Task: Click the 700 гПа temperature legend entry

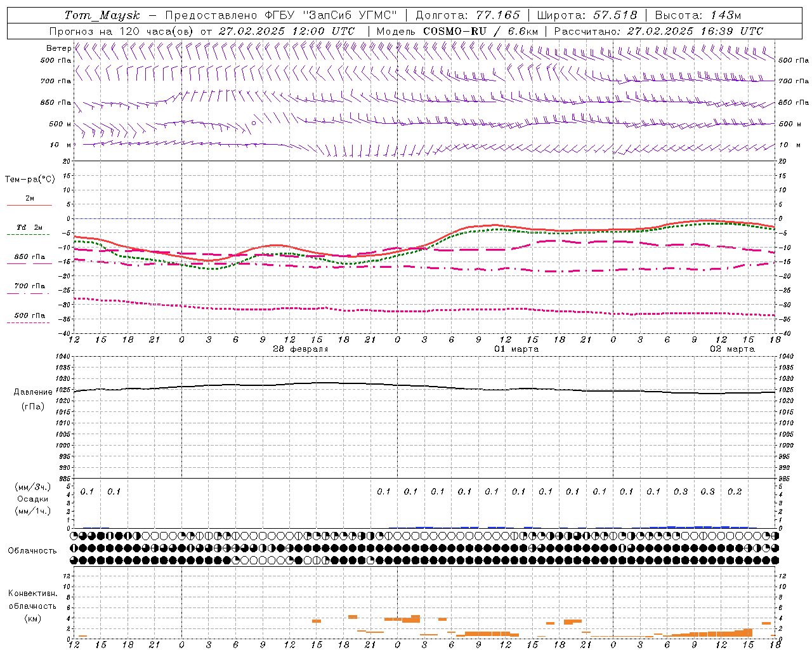Action: click(30, 286)
